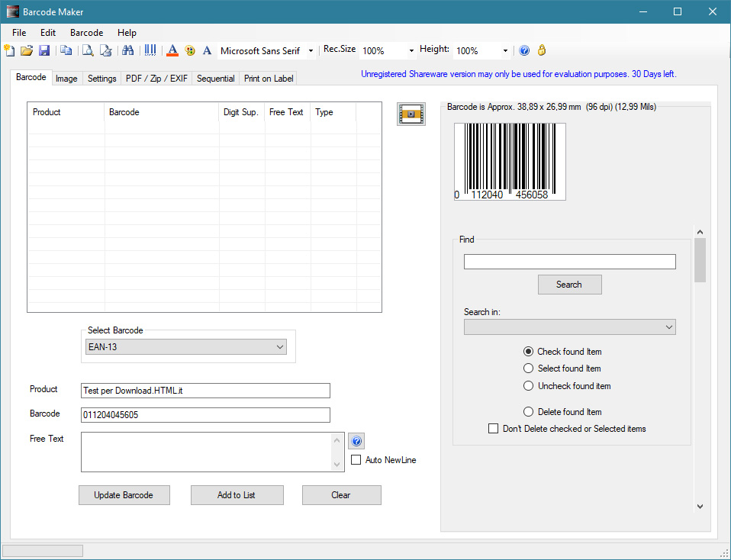Click the barcode toolbar icon
This screenshot has height=560, width=731.
pyautogui.click(x=150, y=51)
